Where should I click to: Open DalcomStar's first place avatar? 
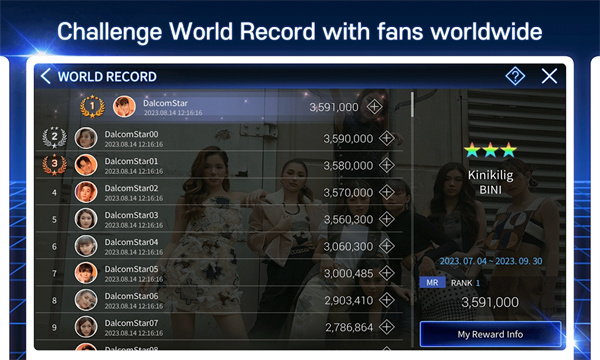point(124,106)
